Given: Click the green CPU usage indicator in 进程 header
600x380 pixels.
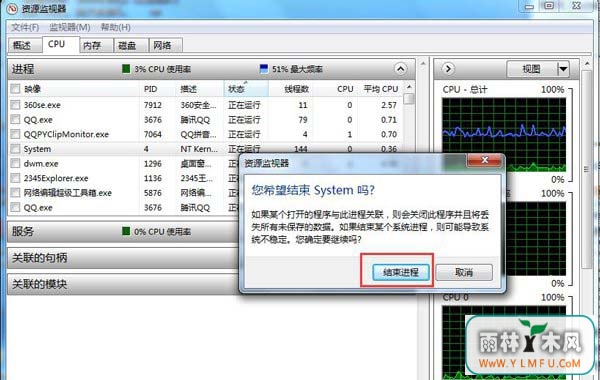Looking at the screenshot, I should click(x=126, y=69).
